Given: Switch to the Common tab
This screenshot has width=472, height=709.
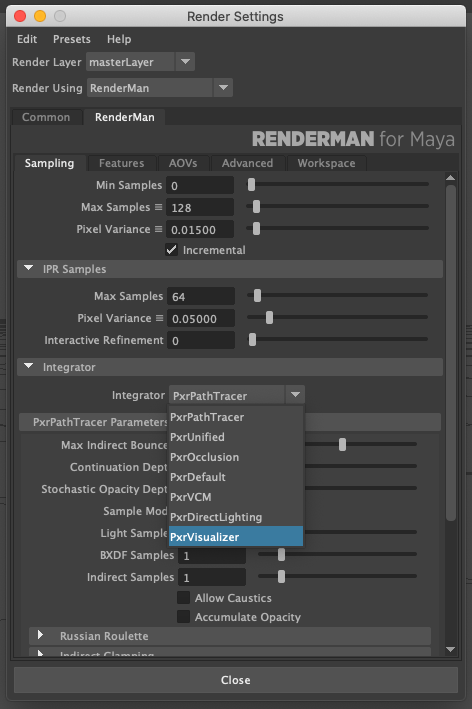Looking at the screenshot, I should tap(46, 117).
